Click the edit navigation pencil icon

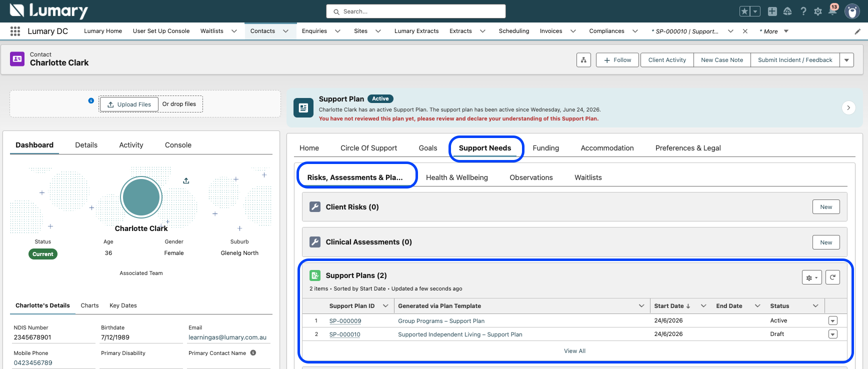pyautogui.click(x=857, y=31)
